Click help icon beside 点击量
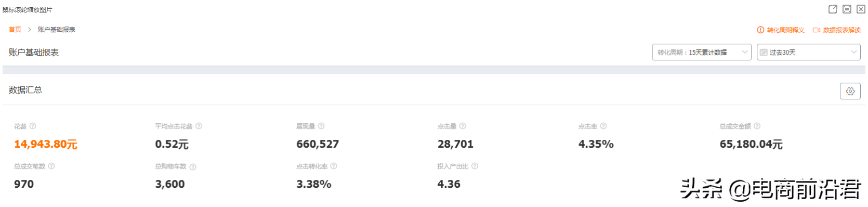This screenshot has height=207, width=868. 463,126
